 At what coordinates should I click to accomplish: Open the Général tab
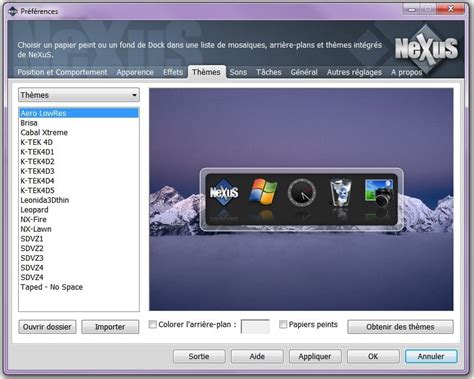click(x=304, y=72)
